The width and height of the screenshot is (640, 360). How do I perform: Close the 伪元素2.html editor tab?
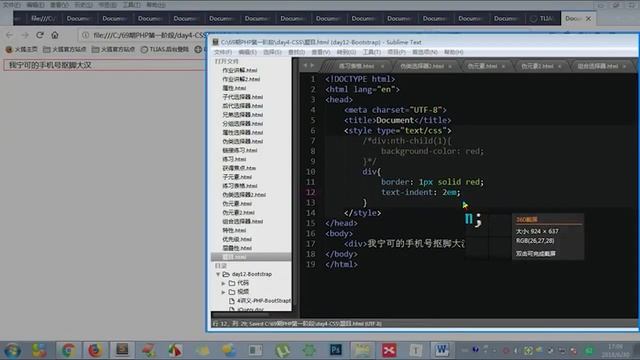560,66
